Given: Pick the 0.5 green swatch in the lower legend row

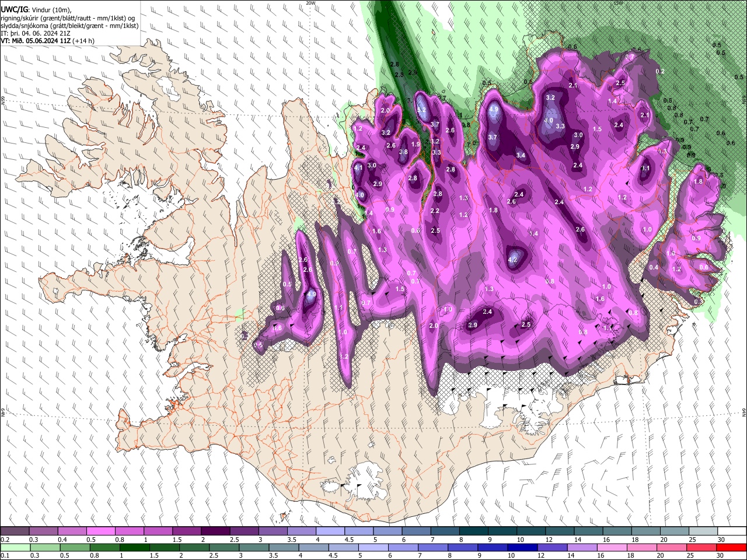Looking at the screenshot, I should pos(75,547).
